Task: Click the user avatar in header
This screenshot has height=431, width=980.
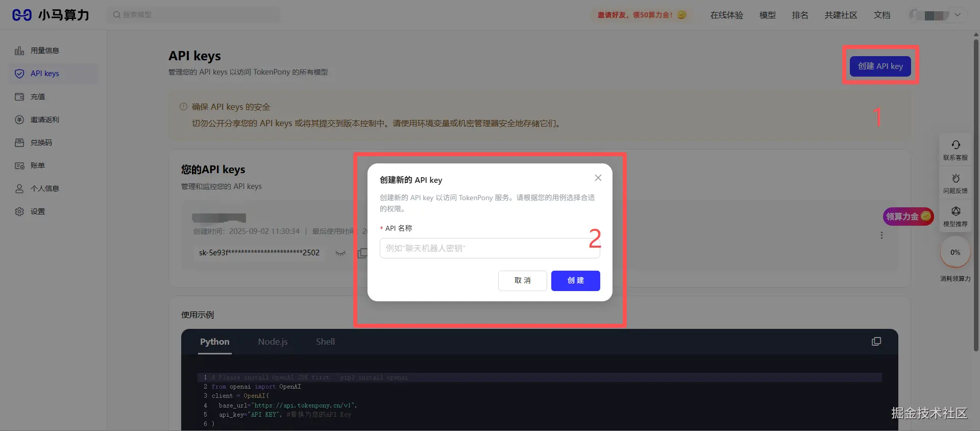Action: [915, 15]
